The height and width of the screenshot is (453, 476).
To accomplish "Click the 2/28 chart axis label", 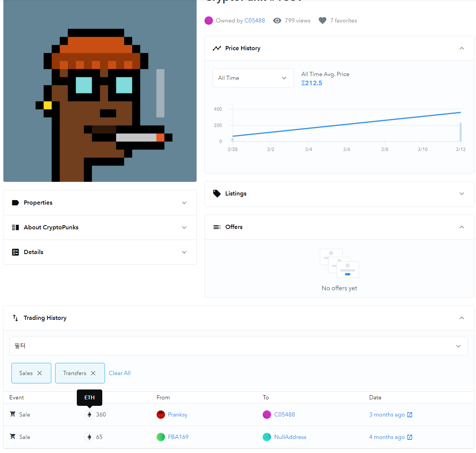I will coord(233,149).
